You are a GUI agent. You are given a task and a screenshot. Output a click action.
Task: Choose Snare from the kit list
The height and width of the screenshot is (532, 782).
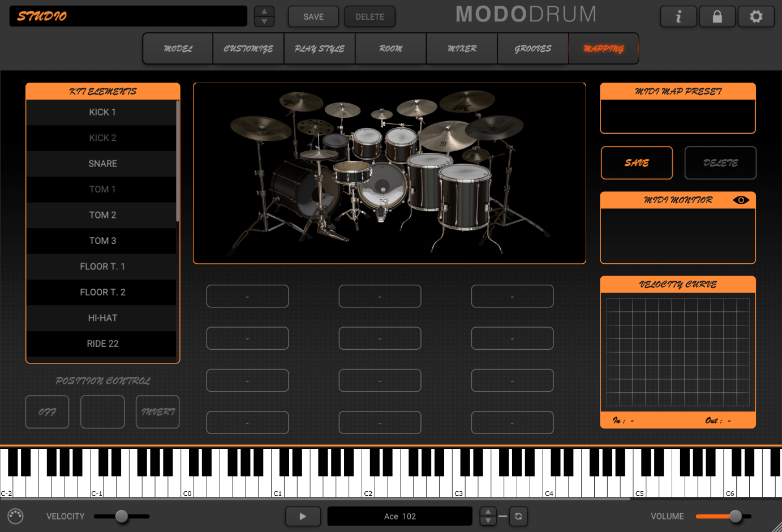pos(102,164)
